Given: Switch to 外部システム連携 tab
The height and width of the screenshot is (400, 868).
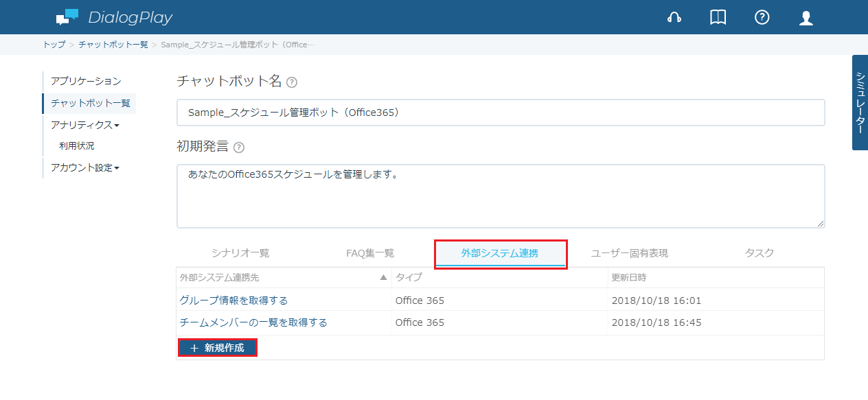Looking at the screenshot, I should click(x=500, y=254).
